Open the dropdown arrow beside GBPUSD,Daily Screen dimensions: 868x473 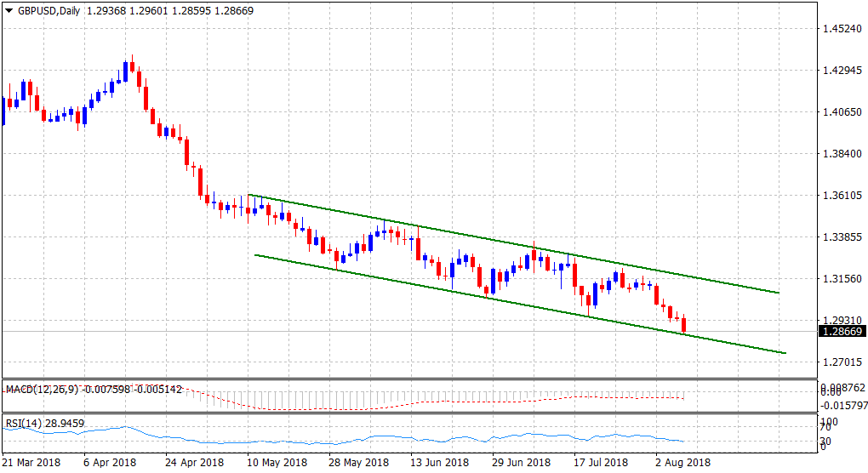[x=9, y=9]
